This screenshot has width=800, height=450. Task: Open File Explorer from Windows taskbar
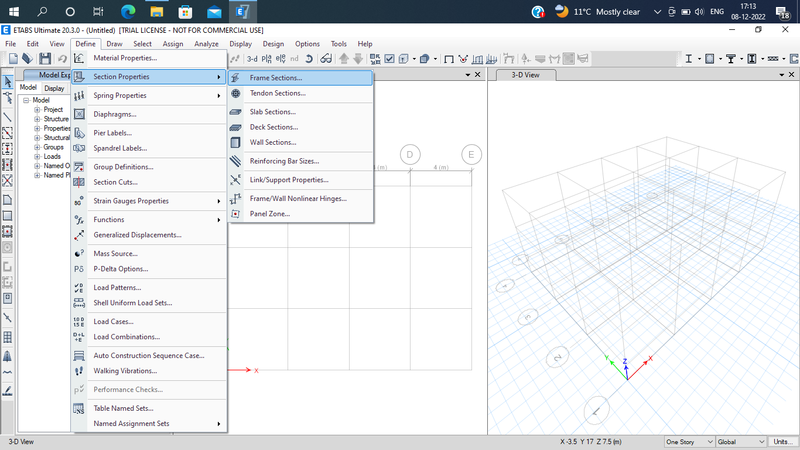click(x=157, y=11)
